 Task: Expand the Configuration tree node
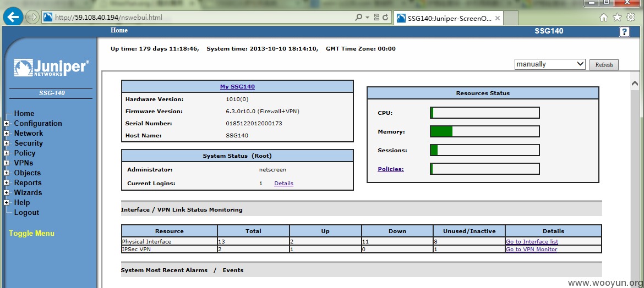click(x=6, y=124)
